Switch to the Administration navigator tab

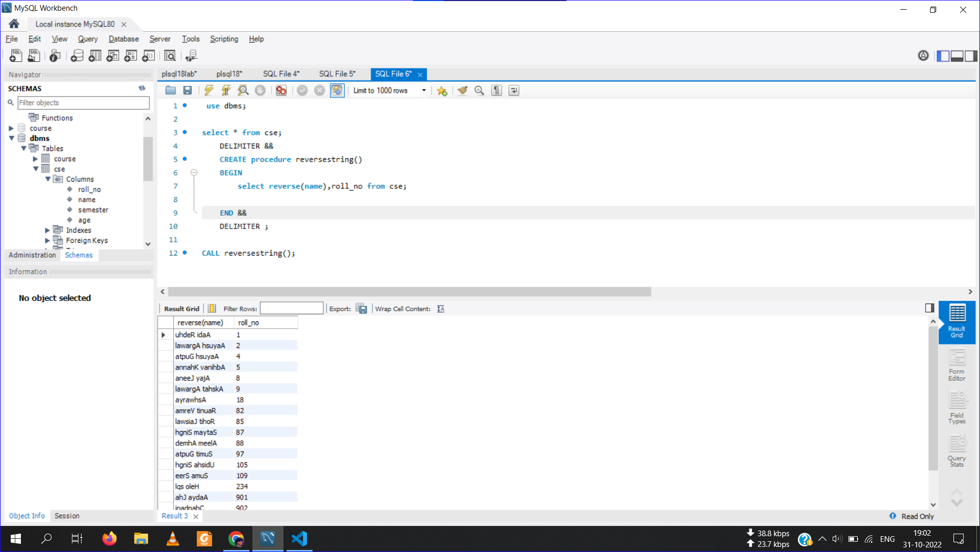click(x=32, y=255)
